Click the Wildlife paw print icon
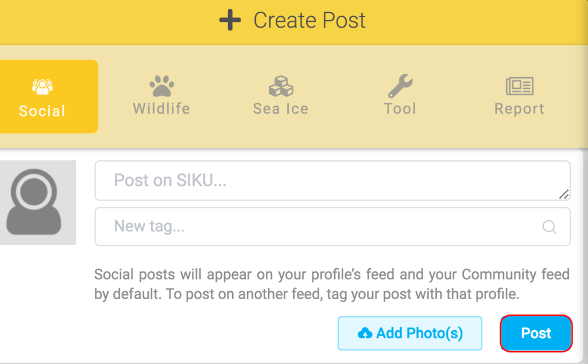 [x=161, y=87]
